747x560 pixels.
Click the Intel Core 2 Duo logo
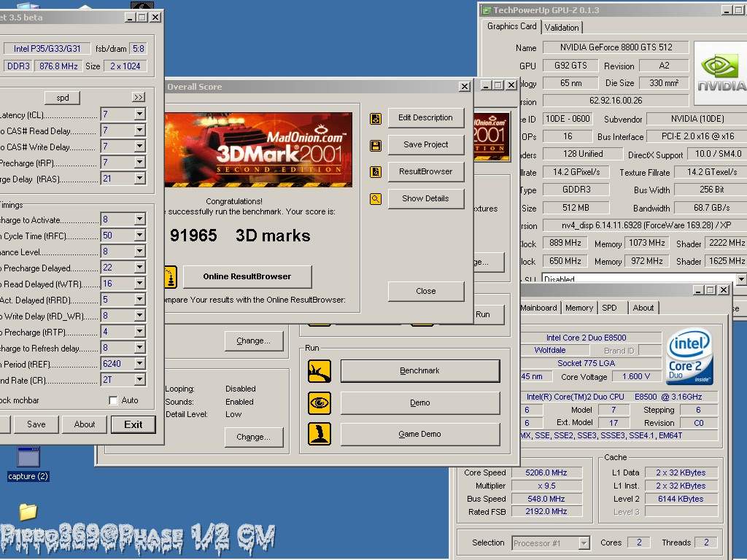[690, 357]
